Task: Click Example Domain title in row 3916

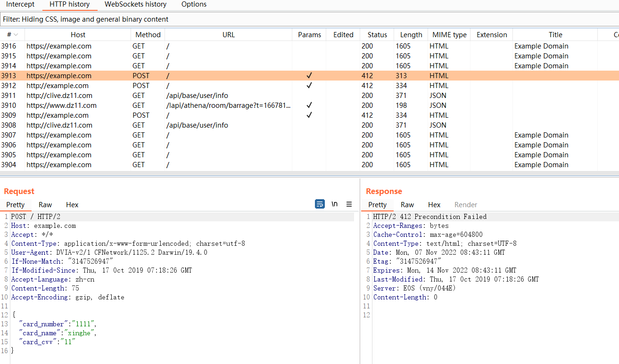Action: coord(541,46)
